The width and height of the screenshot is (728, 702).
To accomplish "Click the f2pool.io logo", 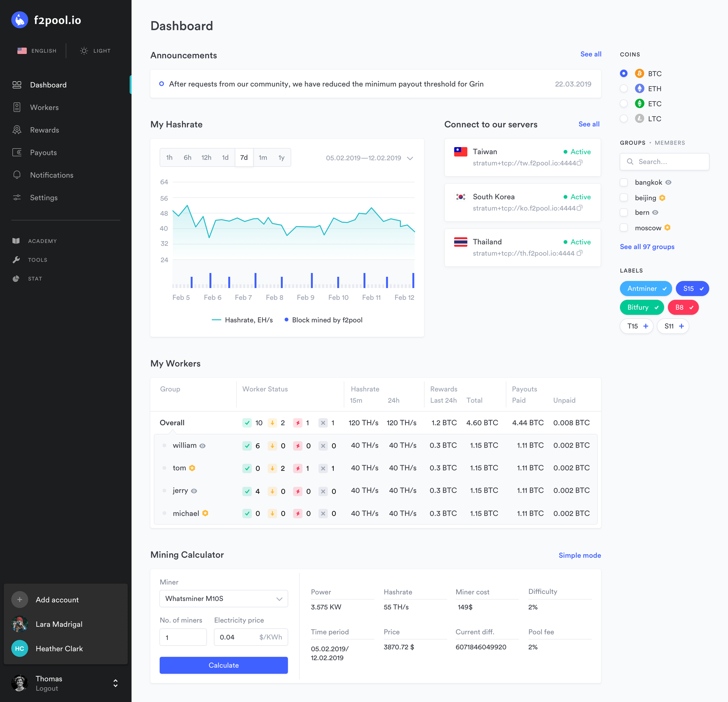I will 46,20.
